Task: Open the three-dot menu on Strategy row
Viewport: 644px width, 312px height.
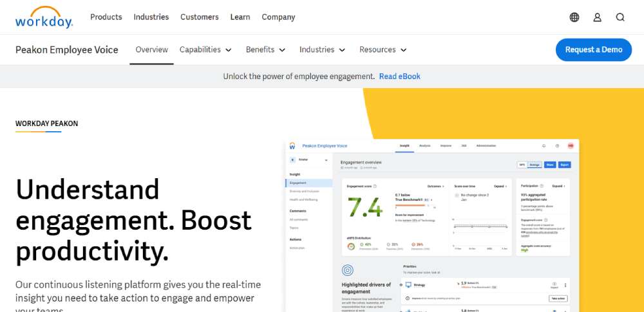Action: tap(565, 285)
